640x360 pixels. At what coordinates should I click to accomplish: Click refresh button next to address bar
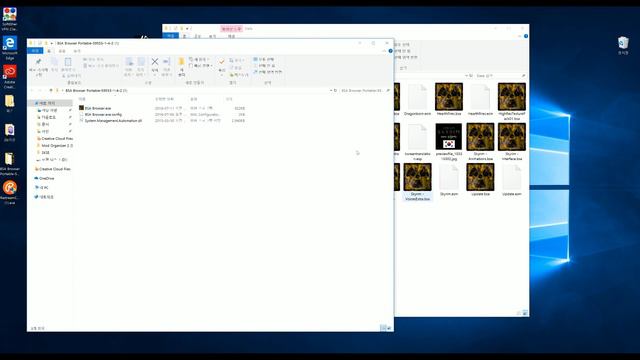tap(336, 90)
